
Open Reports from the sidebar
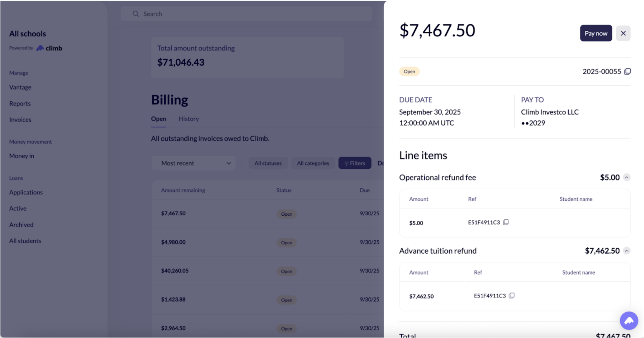[20, 104]
